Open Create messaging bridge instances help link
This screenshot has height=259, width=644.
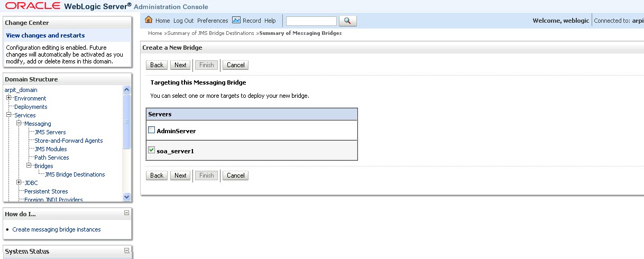(x=57, y=229)
